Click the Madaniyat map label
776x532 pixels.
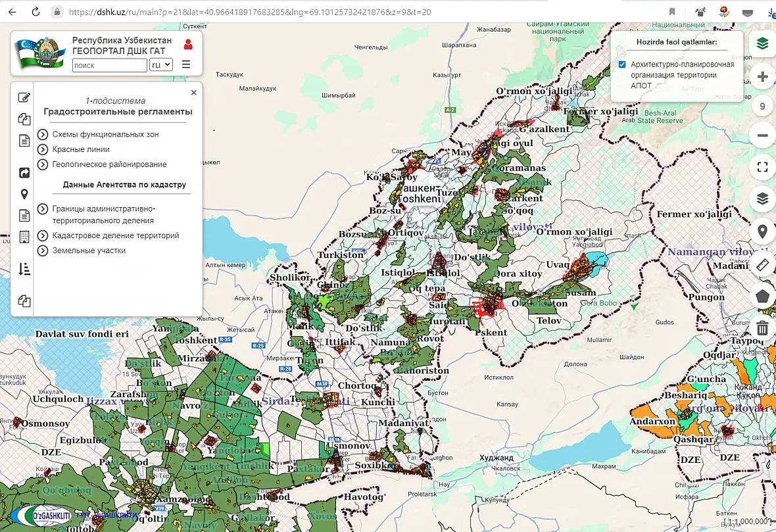pyautogui.click(x=403, y=423)
